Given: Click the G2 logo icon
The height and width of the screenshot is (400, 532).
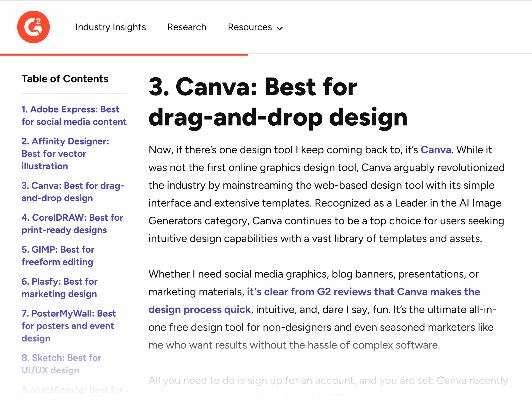Looking at the screenshot, I should click(x=33, y=27).
